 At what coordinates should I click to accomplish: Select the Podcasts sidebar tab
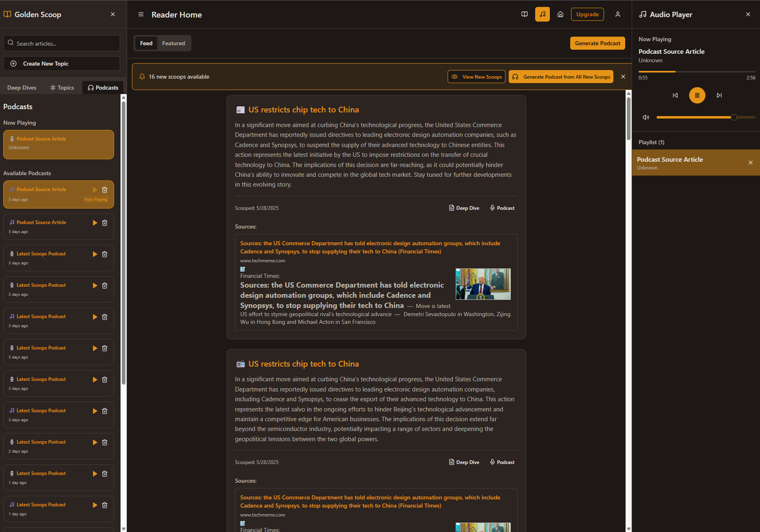tap(103, 88)
